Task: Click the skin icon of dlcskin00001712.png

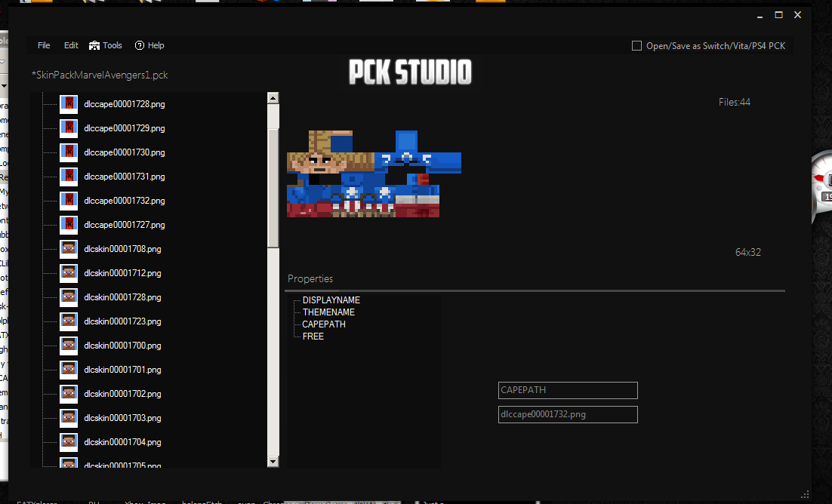Action: coord(69,273)
